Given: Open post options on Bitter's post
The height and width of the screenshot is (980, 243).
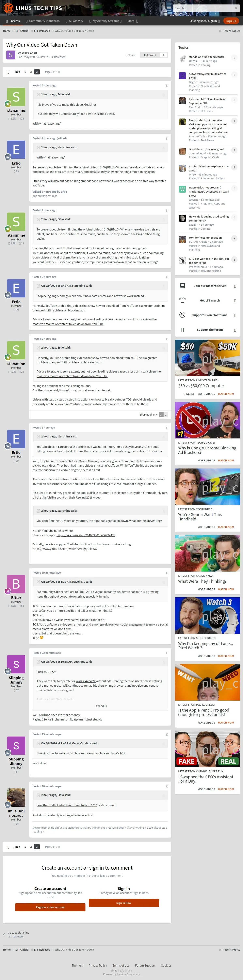Looking at the screenshot, I should 167,573.
